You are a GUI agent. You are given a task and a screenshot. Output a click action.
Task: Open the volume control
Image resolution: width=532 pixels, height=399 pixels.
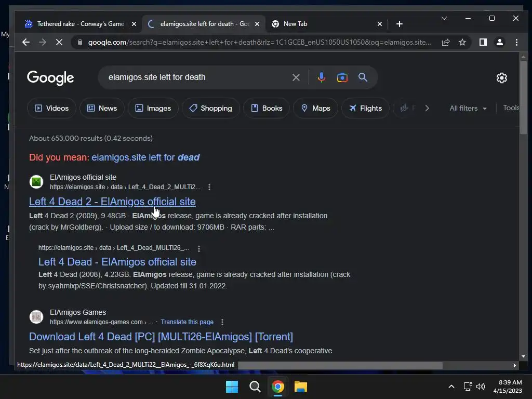[x=481, y=387]
